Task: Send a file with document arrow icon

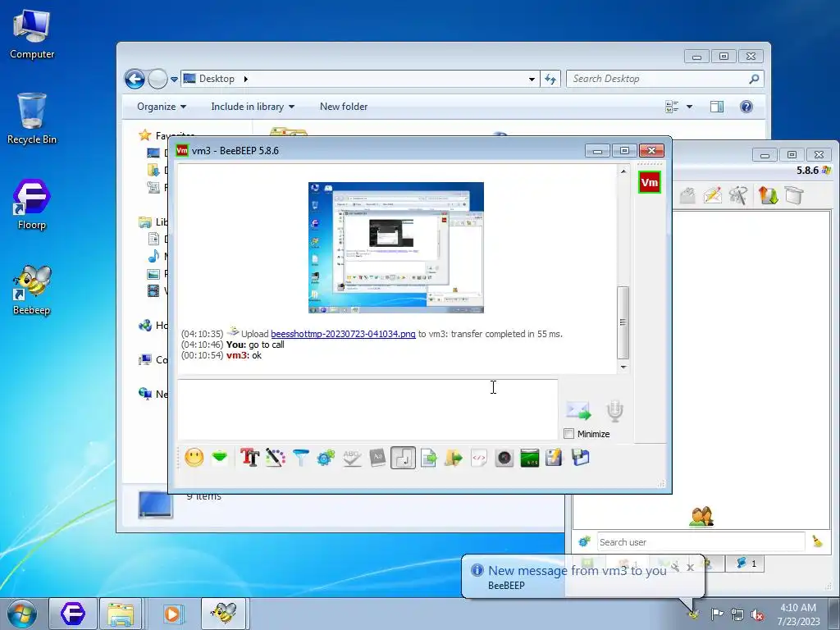Action: pos(428,458)
